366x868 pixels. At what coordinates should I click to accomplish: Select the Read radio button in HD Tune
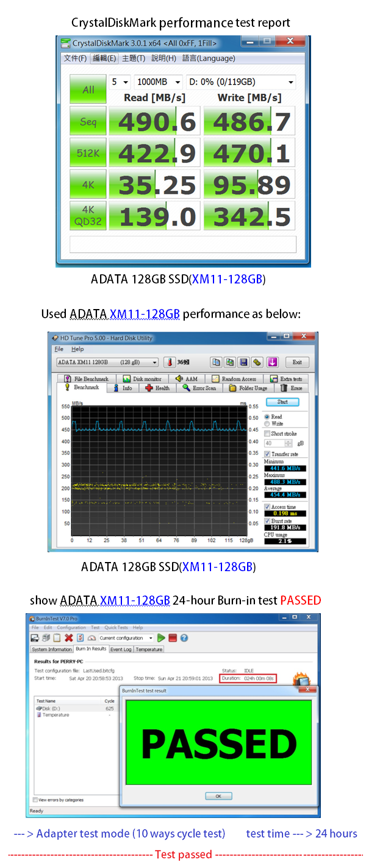click(267, 416)
